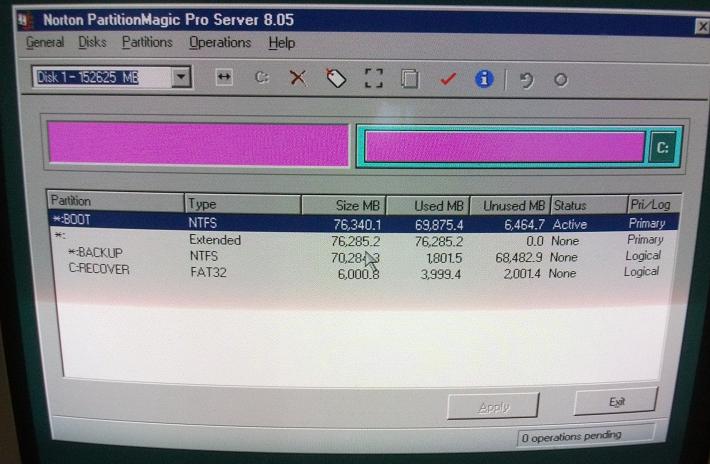Click the Apply button
The image size is (710, 464).
click(x=494, y=407)
